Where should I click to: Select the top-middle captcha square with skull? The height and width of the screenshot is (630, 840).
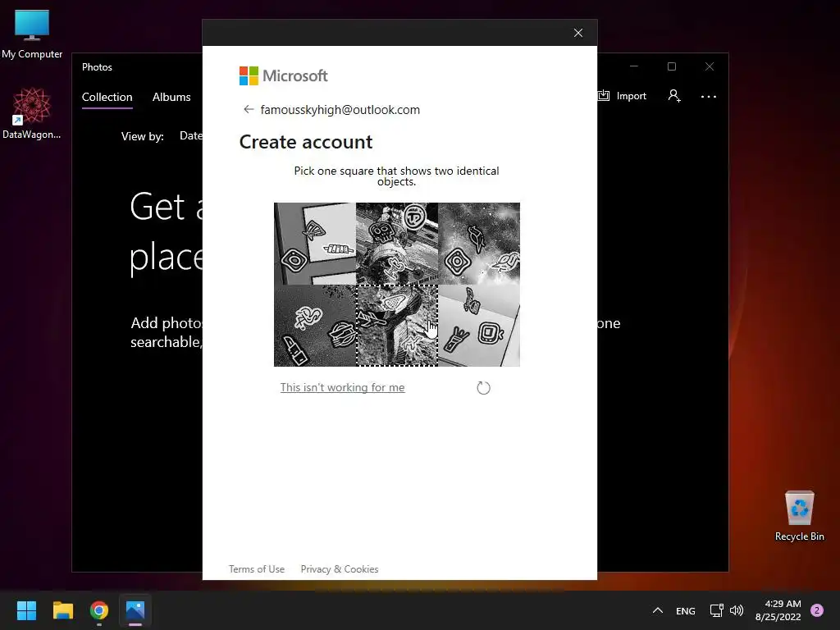coord(396,243)
